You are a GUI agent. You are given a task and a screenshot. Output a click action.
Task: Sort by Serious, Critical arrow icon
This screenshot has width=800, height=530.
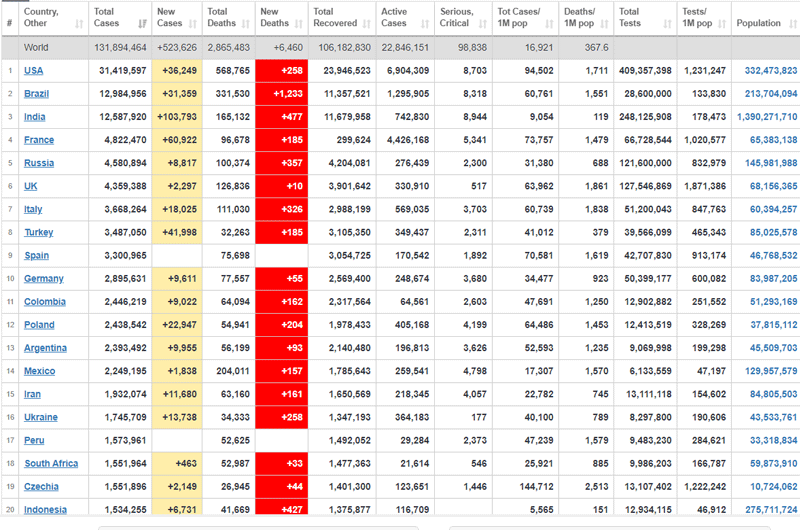coord(482,23)
